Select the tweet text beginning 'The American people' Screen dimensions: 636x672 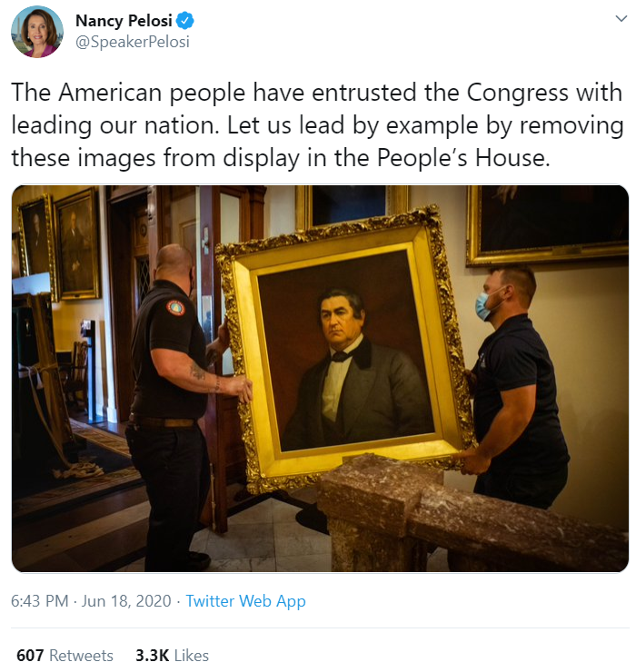click(x=317, y=125)
